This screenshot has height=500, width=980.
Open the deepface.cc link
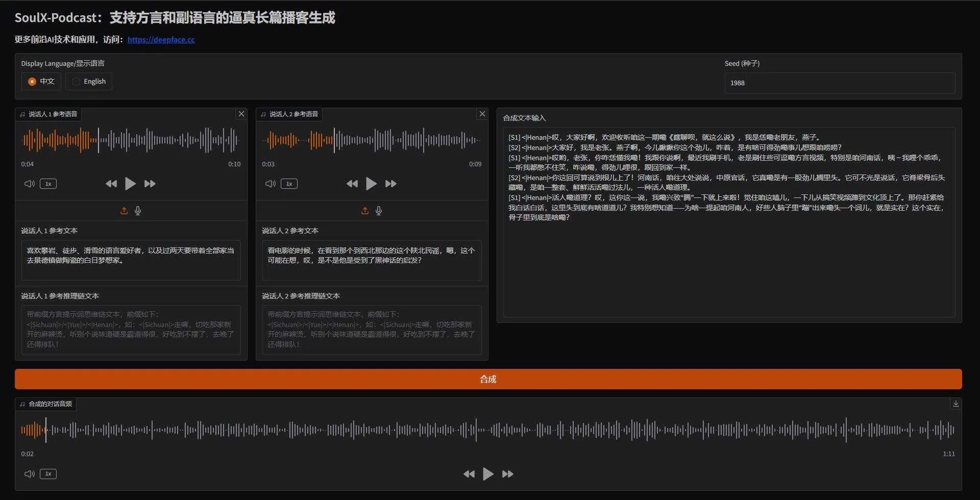tap(161, 39)
